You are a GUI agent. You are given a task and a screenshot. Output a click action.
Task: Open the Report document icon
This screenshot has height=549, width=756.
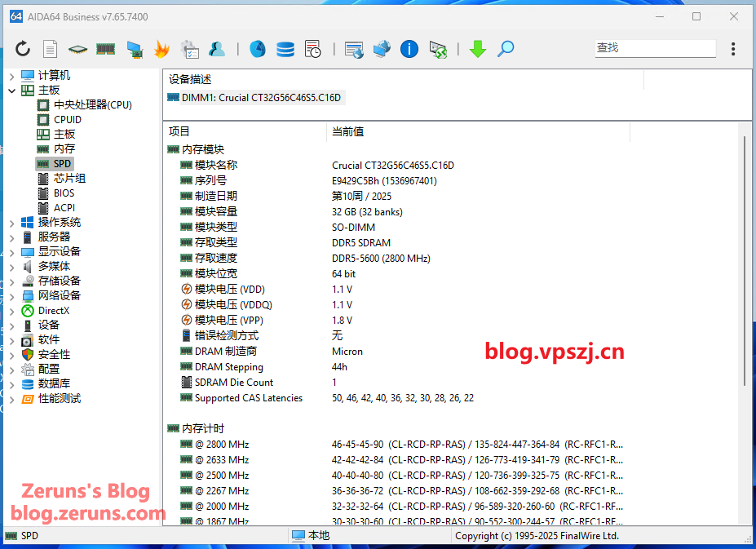pyautogui.click(x=50, y=49)
